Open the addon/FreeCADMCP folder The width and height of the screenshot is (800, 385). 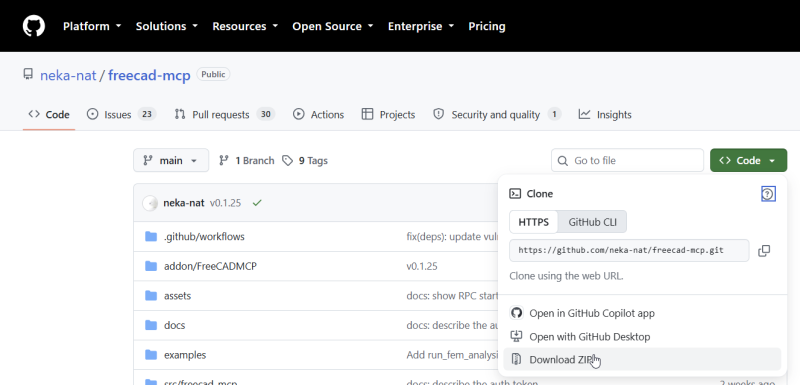(x=210, y=266)
